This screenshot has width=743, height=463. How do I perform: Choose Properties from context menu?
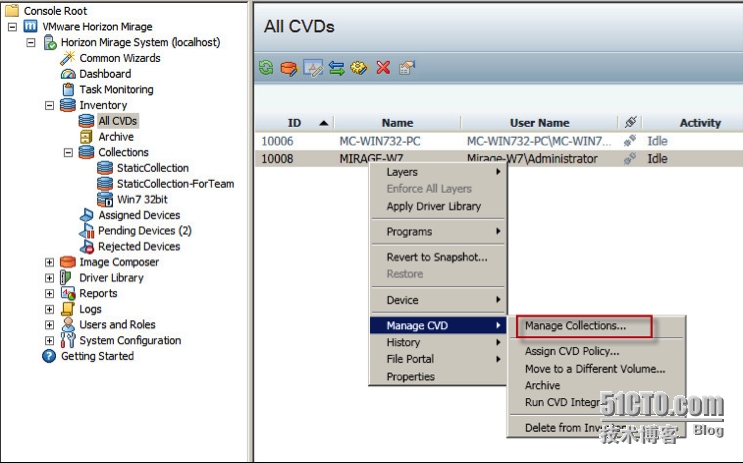click(x=438, y=377)
